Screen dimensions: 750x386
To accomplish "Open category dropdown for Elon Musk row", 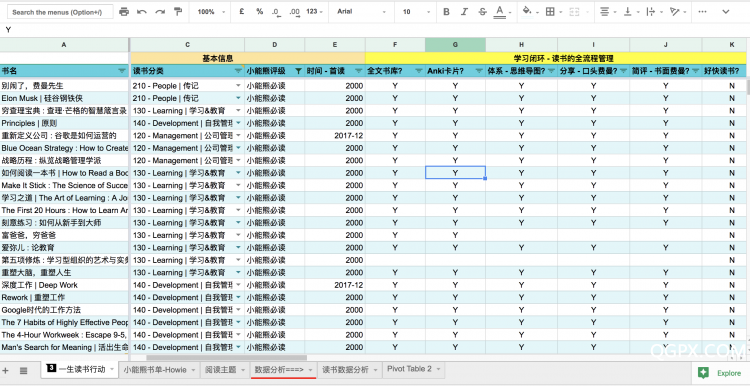I will click(x=238, y=98).
